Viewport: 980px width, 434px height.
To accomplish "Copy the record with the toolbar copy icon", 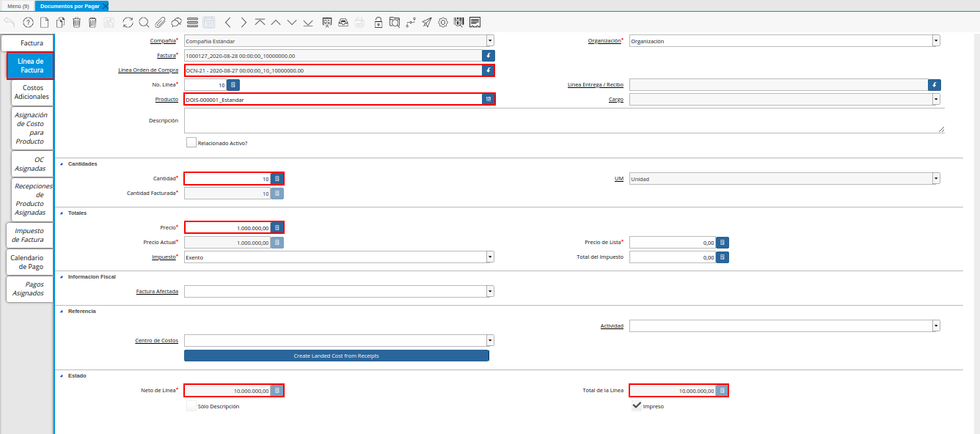I will click(x=60, y=22).
